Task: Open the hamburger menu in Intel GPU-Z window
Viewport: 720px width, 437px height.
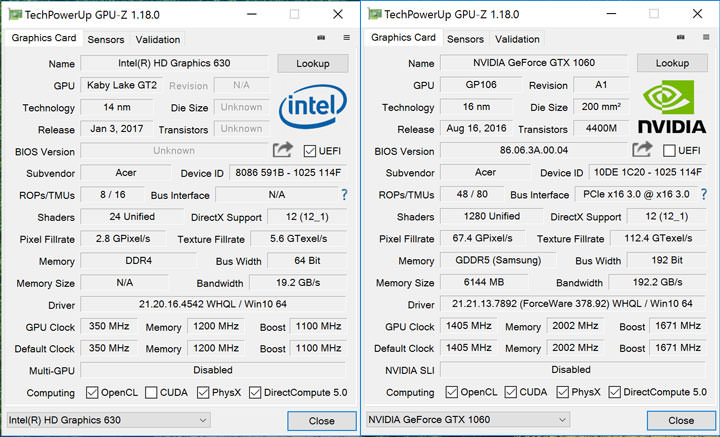Action: click(346, 38)
